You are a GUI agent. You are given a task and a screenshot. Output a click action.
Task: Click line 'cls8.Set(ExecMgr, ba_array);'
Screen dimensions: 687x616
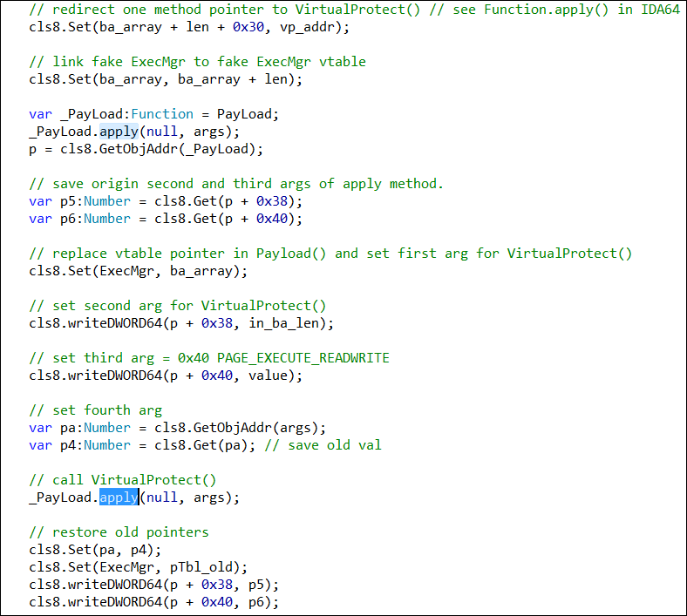138,271
